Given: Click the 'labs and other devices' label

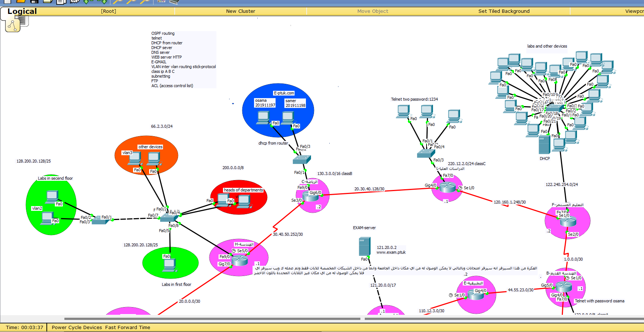Looking at the screenshot, I should (x=547, y=46).
